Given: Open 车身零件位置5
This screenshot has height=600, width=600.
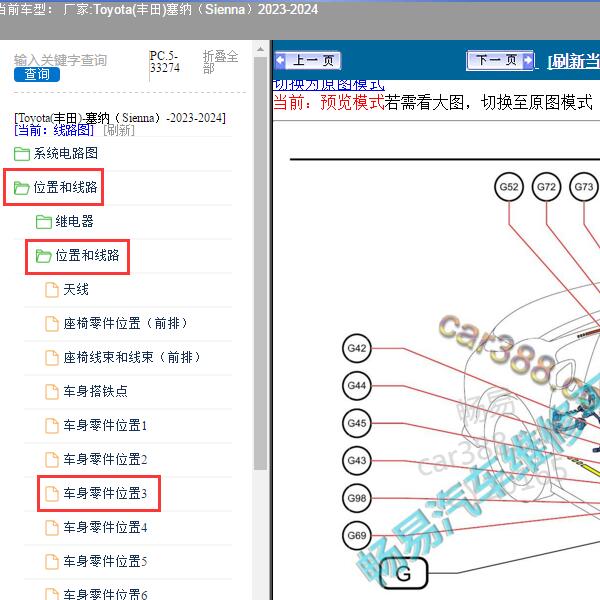Looking at the screenshot, I should coord(105,561).
